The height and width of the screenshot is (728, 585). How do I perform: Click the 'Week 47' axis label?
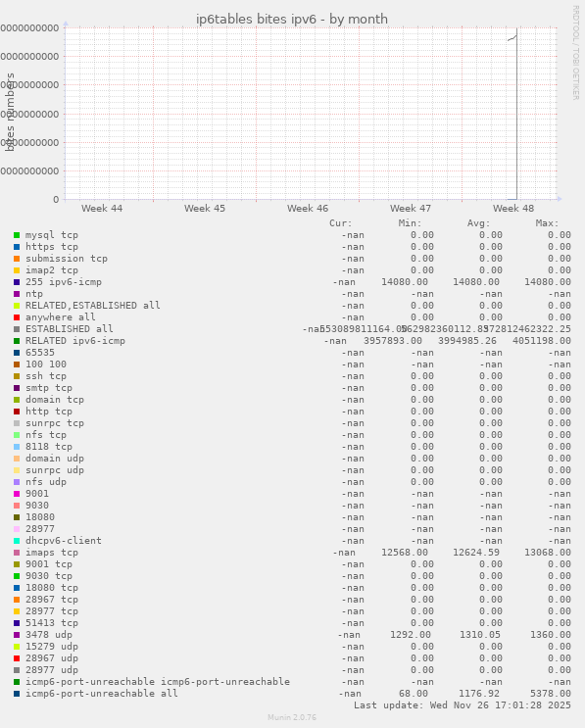(411, 209)
